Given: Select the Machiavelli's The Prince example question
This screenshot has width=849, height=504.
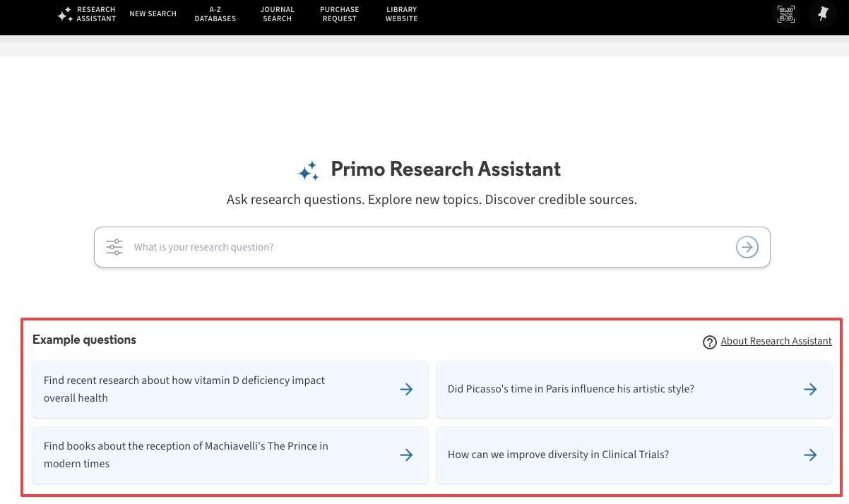Looking at the screenshot, I should point(212,455).
